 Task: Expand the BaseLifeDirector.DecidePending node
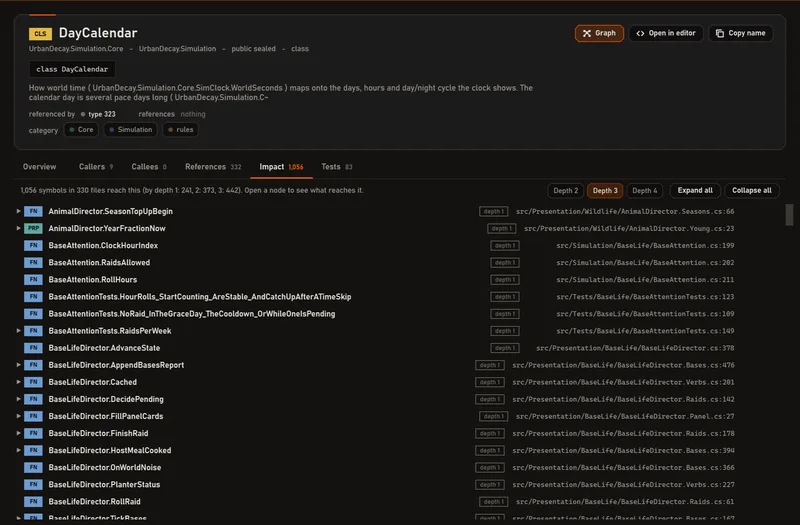[x=18, y=399]
